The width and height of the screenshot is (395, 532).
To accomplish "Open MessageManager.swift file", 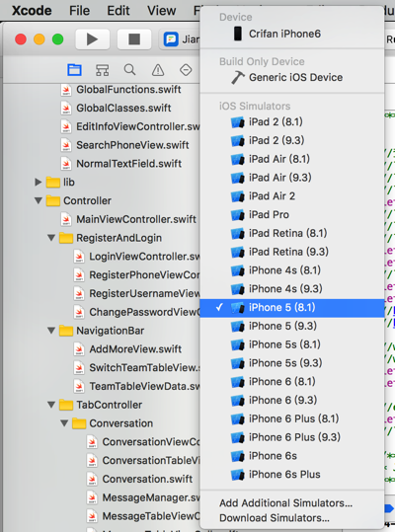I will tap(151, 497).
